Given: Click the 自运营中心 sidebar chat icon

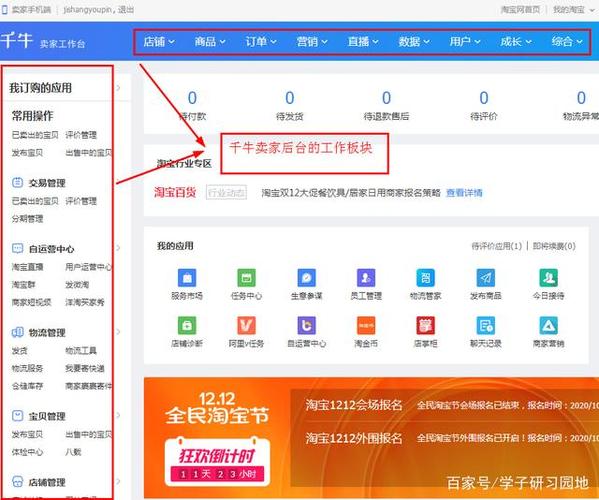Looking at the screenshot, I should (18, 249).
